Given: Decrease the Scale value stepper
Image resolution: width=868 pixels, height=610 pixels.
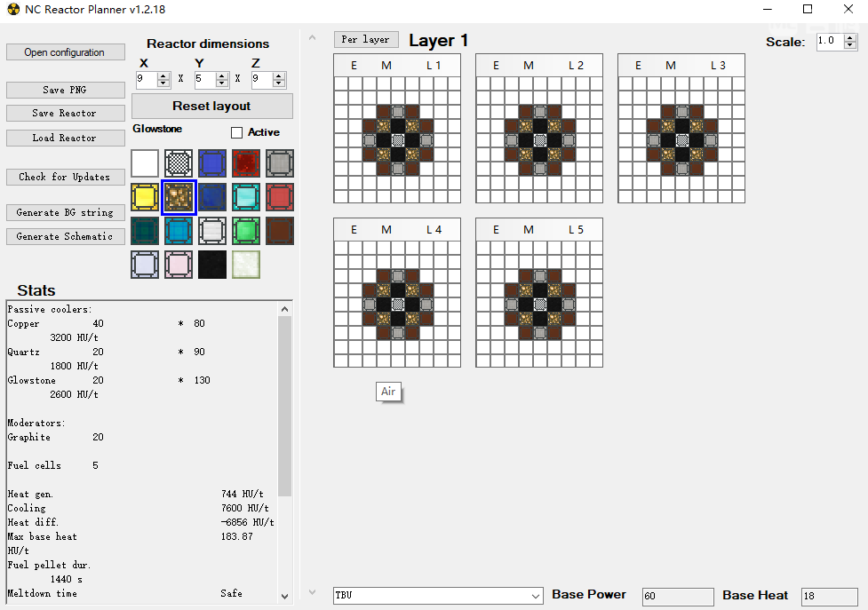Looking at the screenshot, I should (850, 45).
